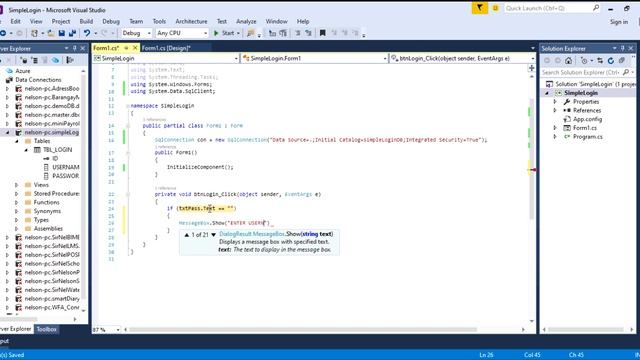
Task: Open the editor zoom percentage dropdown
Action: point(118,329)
